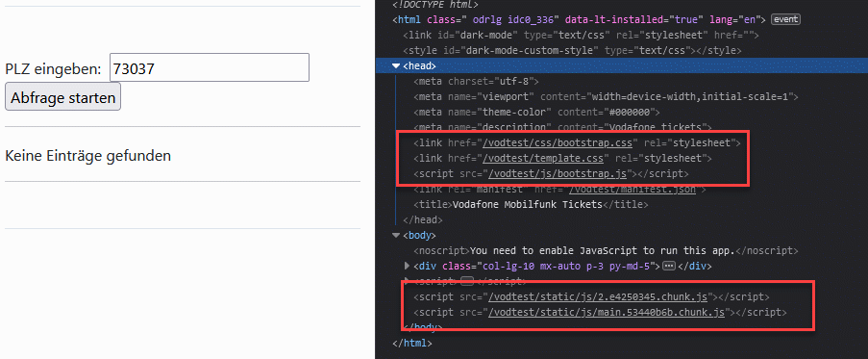Select the noscript element line
This screenshot has height=359, width=868.
tap(606, 251)
